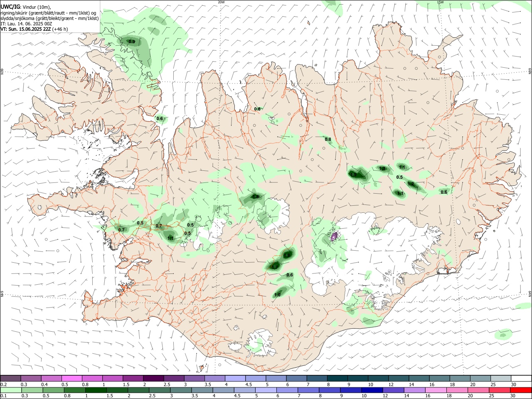Click the purple hatched sleet spot near the glacier
Image resolution: width=532 pixels, height=399 pixels.
335,237
